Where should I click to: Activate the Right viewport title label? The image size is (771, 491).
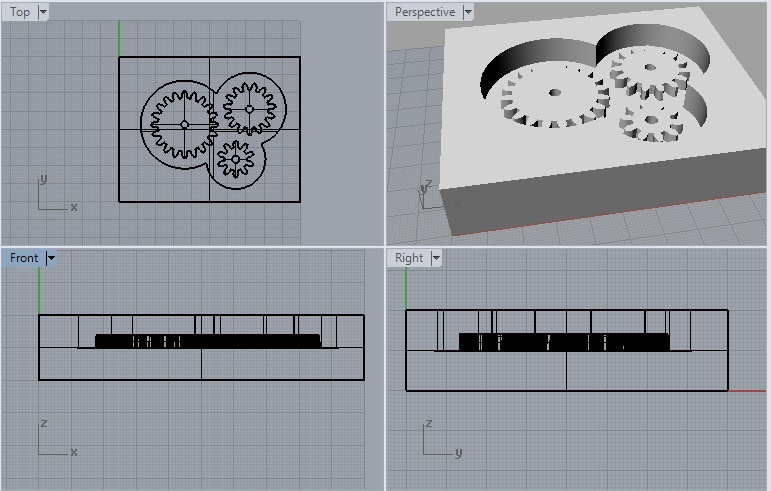(x=409, y=258)
